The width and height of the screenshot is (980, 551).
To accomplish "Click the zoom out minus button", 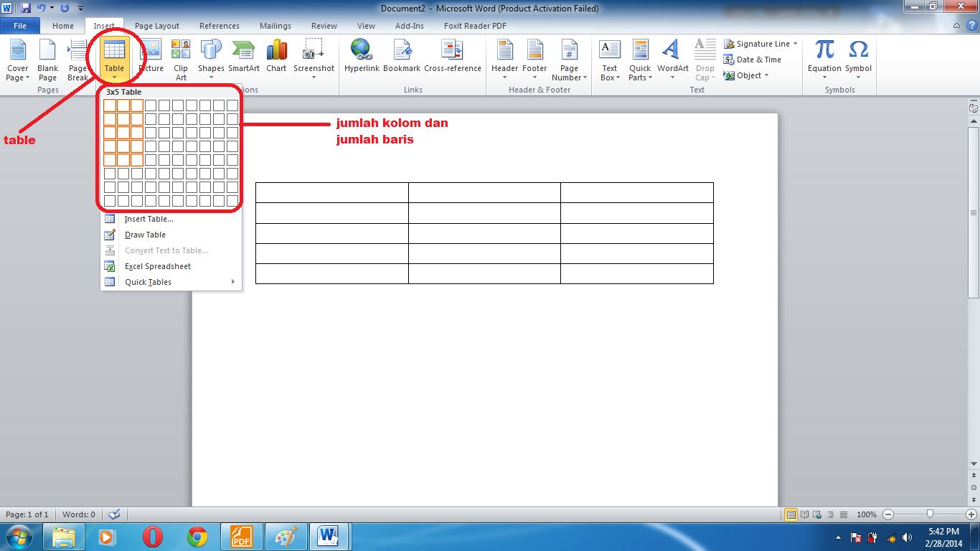I will pyautogui.click(x=888, y=514).
